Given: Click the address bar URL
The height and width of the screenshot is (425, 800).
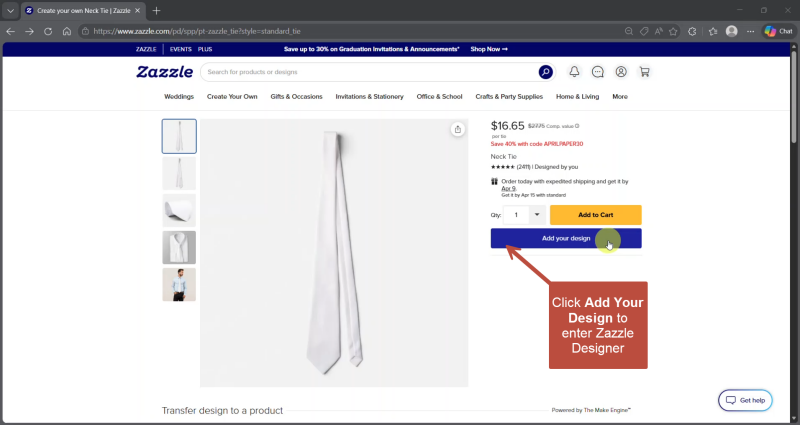Looking at the screenshot, I should (197, 32).
